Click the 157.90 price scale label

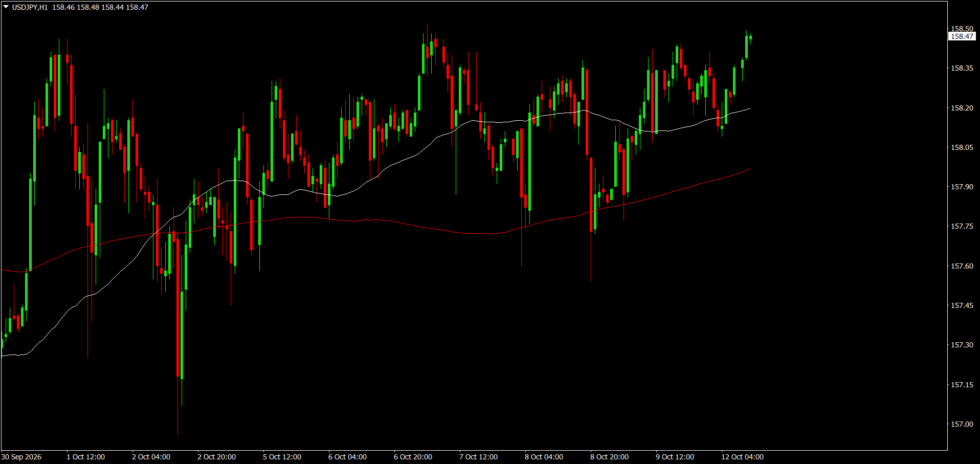coord(962,187)
